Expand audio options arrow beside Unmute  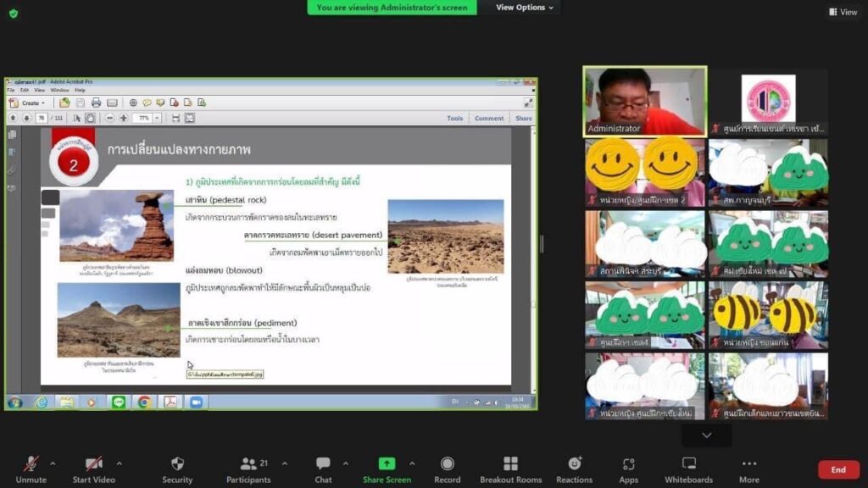pos(53,463)
